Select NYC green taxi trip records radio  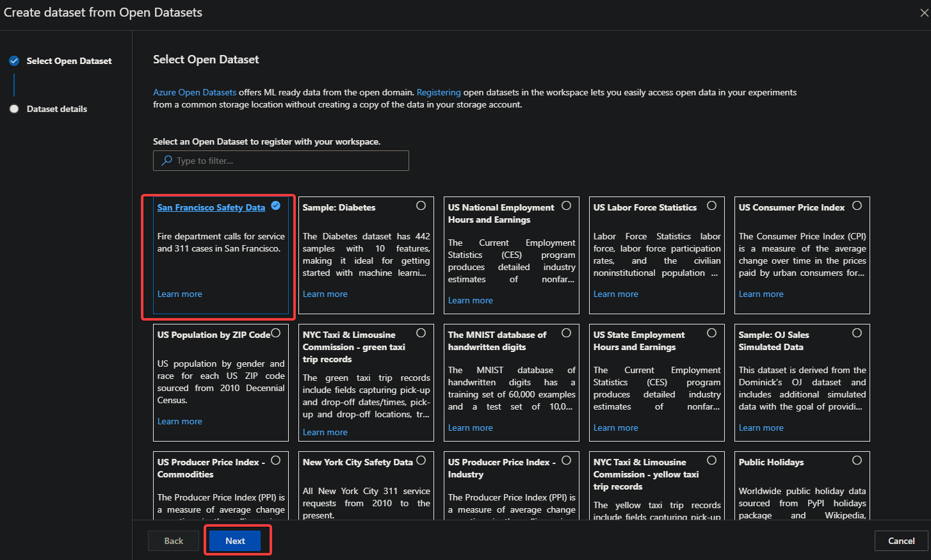[421, 333]
